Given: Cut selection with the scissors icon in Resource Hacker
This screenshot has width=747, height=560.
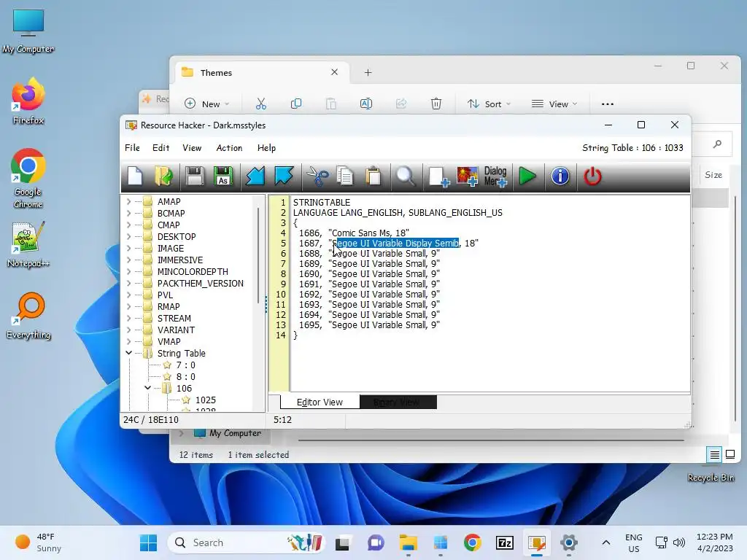Looking at the screenshot, I should coord(317,176).
